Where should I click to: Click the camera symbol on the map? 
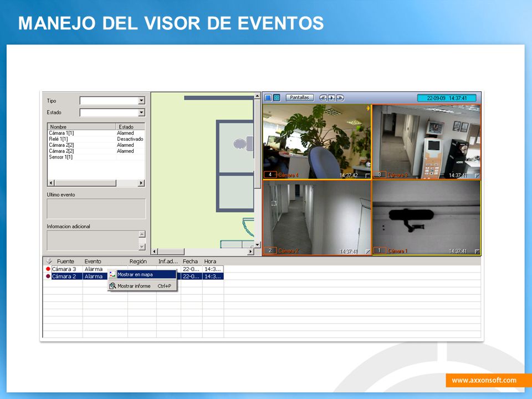[x=243, y=144]
